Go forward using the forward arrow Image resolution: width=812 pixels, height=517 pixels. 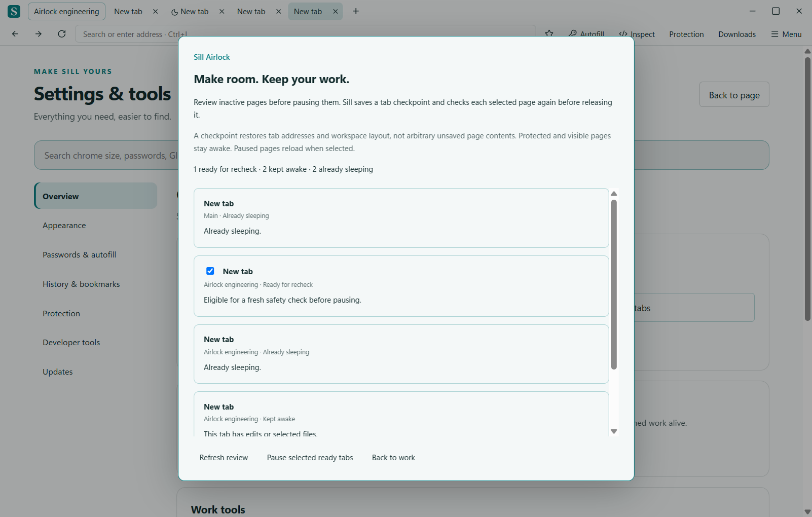tap(39, 34)
